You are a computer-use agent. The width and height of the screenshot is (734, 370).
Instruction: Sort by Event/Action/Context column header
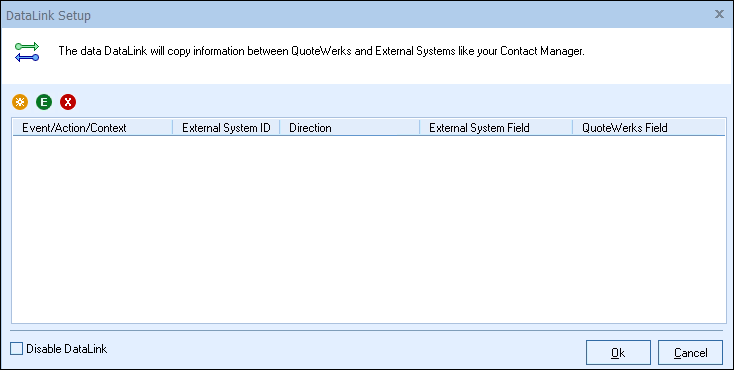[x=93, y=127]
